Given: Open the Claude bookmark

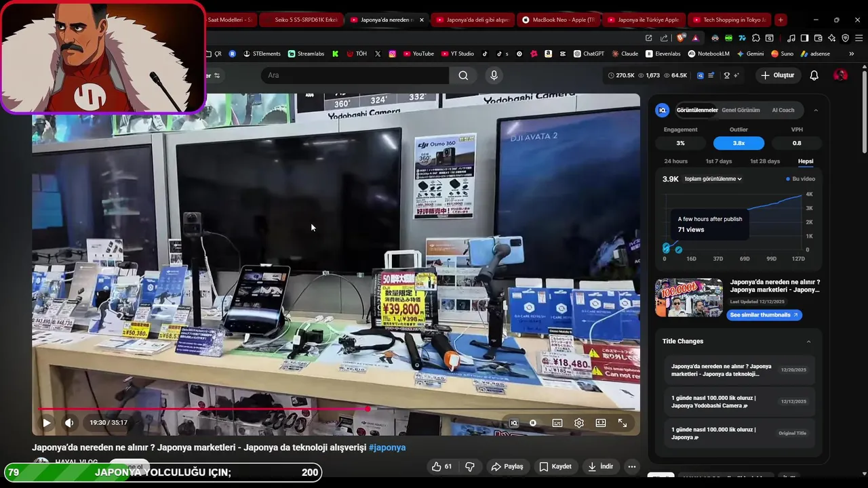Looking at the screenshot, I should [x=625, y=54].
